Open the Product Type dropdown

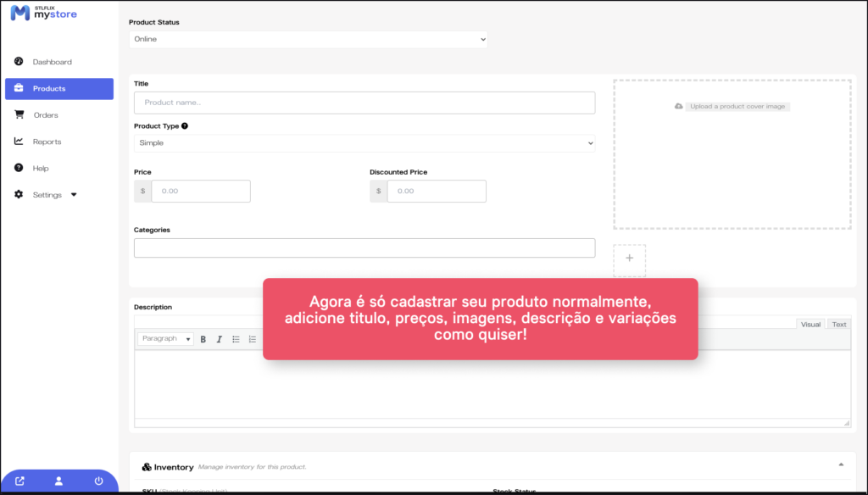[364, 143]
